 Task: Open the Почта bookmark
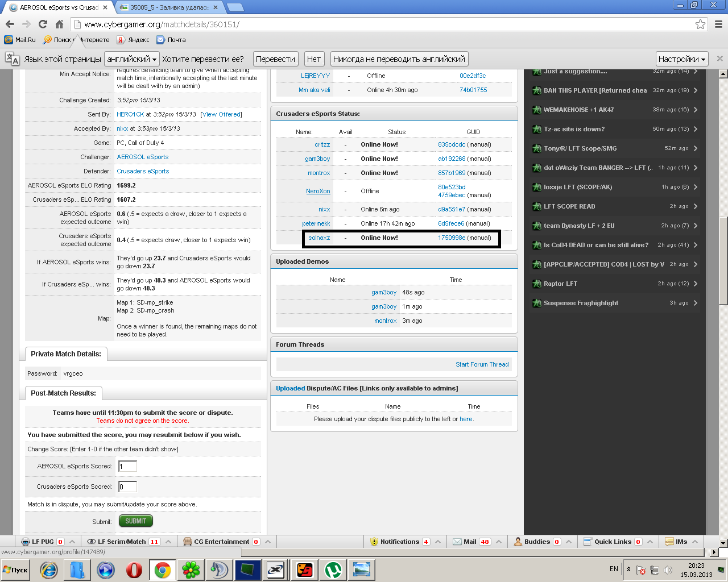pyautogui.click(x=171, y=40)
